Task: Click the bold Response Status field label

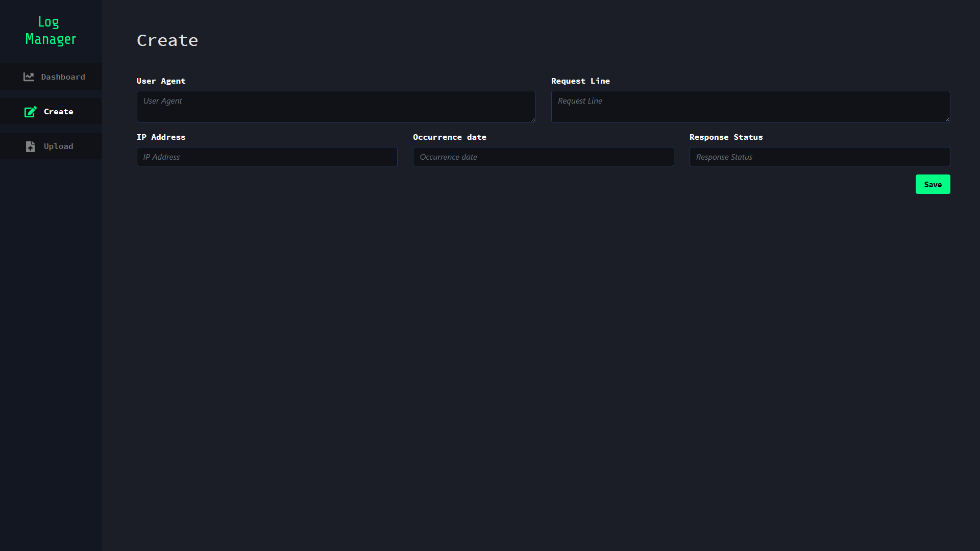Action: click(726, 137)
